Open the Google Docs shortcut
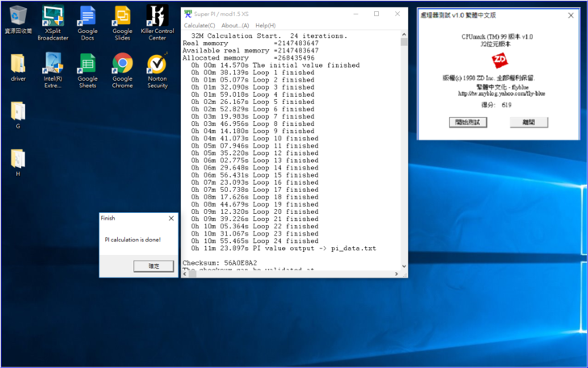This screenshot has height=368, width=588. click(x=87, y=16)
